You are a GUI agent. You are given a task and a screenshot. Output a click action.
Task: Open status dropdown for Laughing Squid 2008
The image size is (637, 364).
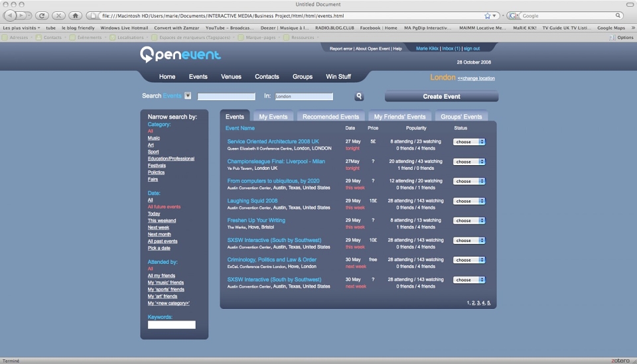point(469,201)
